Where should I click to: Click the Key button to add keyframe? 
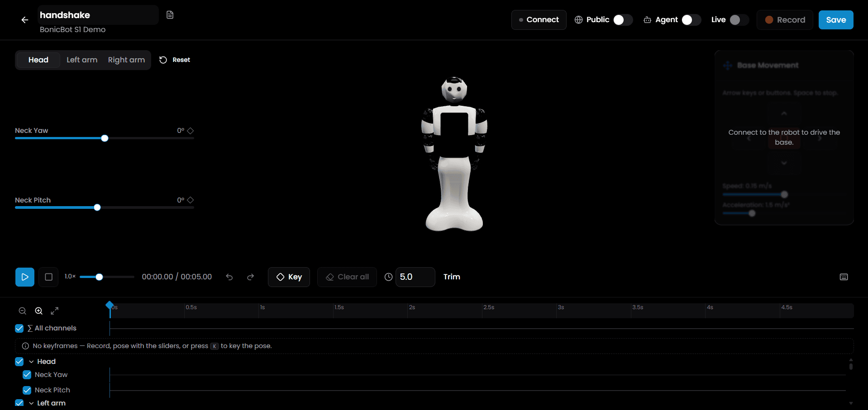[x=289, y=277]
